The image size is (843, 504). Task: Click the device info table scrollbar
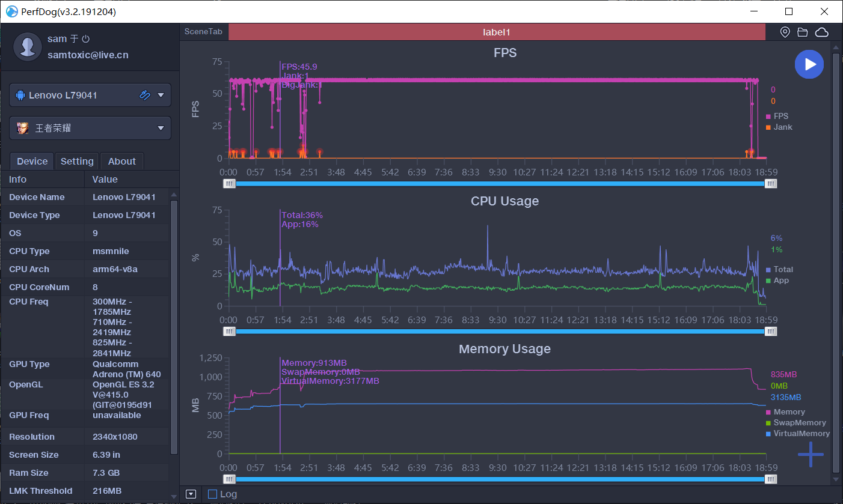pyautogui.click(x=174, y=327)
